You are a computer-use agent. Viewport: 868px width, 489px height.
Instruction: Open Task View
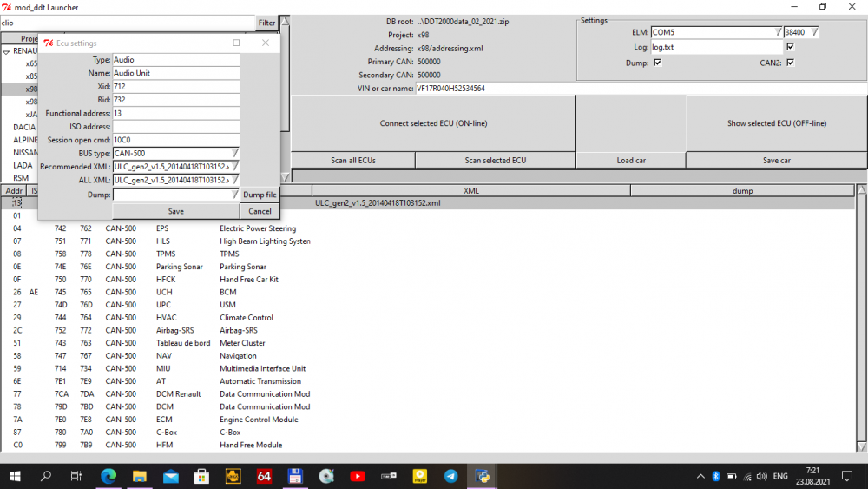click(76, 476)
